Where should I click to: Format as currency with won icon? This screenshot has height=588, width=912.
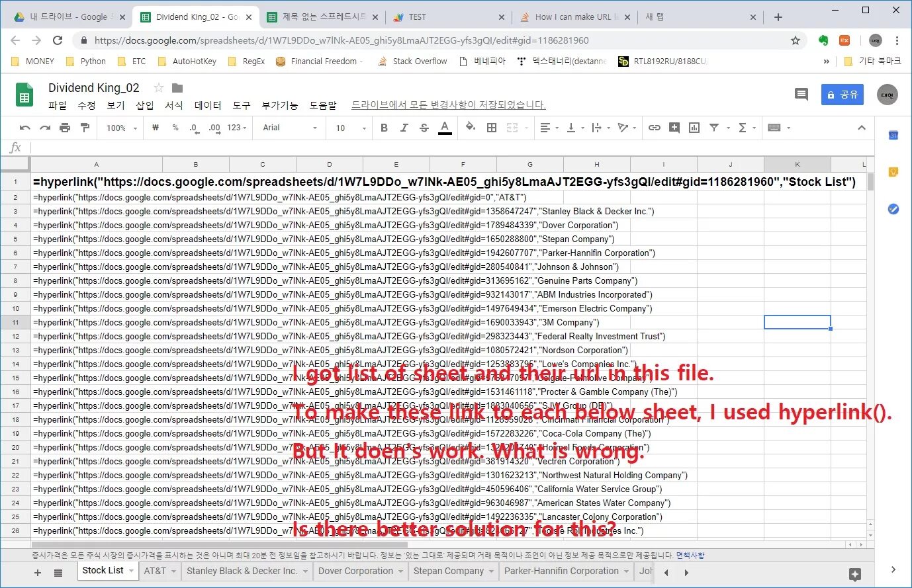coord(156,128)
